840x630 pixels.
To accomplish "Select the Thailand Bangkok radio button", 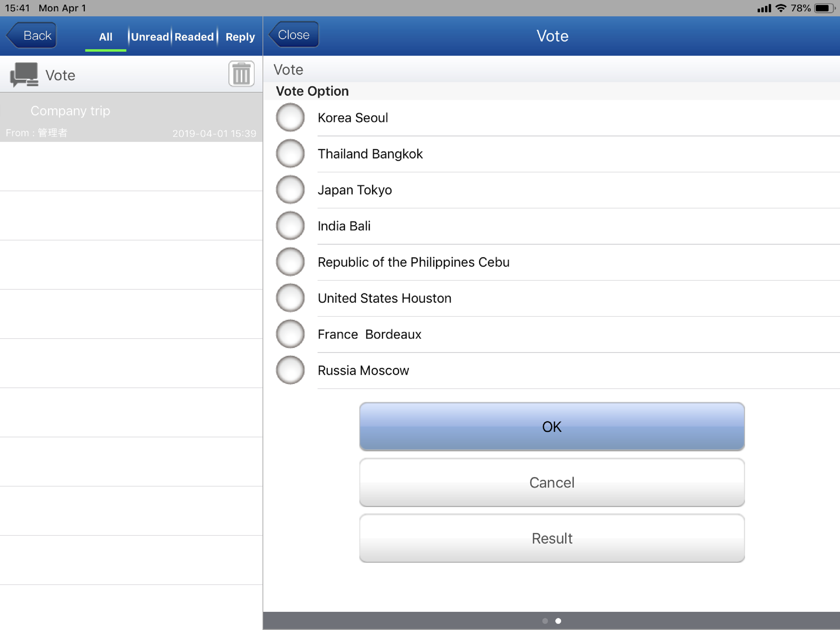I will pos(290,154).
